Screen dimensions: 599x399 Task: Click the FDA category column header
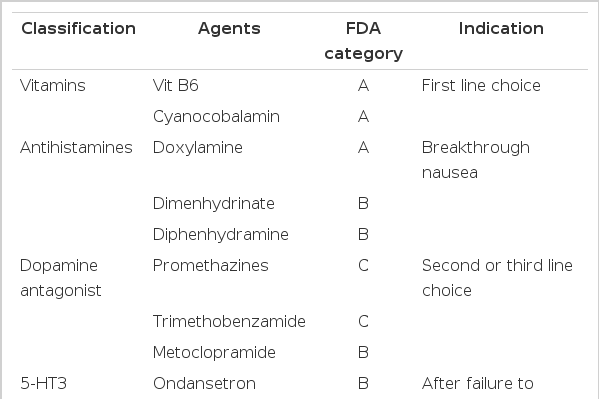point(363,41)
